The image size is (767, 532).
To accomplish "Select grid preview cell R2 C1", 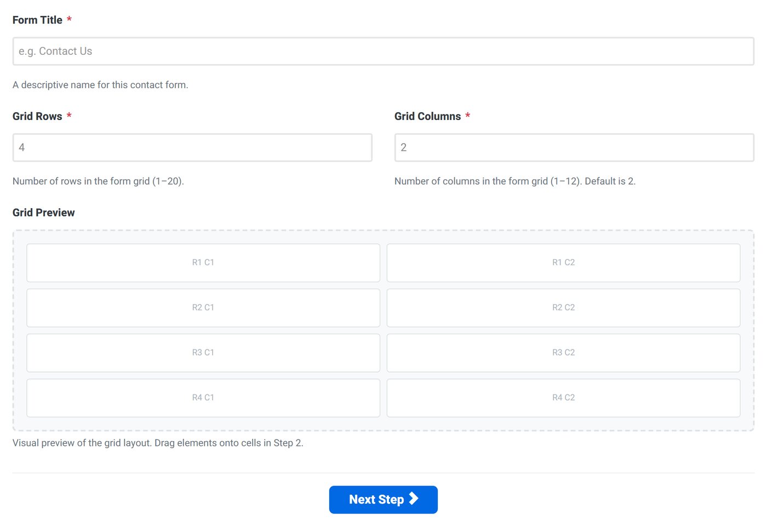I will tap(203, 308).
